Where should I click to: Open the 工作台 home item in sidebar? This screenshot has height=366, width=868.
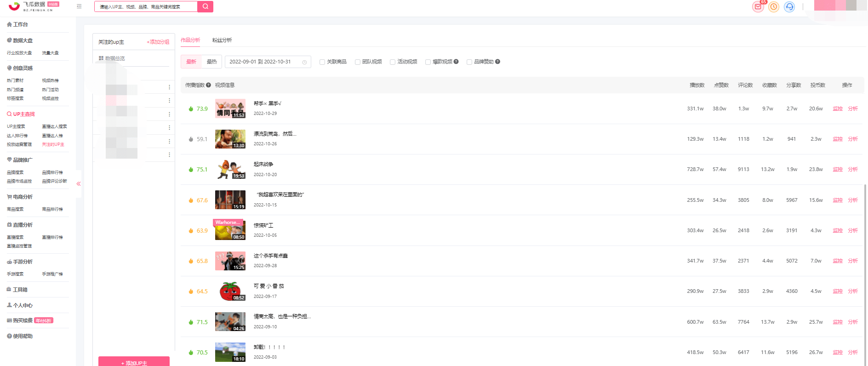point(17,24)
